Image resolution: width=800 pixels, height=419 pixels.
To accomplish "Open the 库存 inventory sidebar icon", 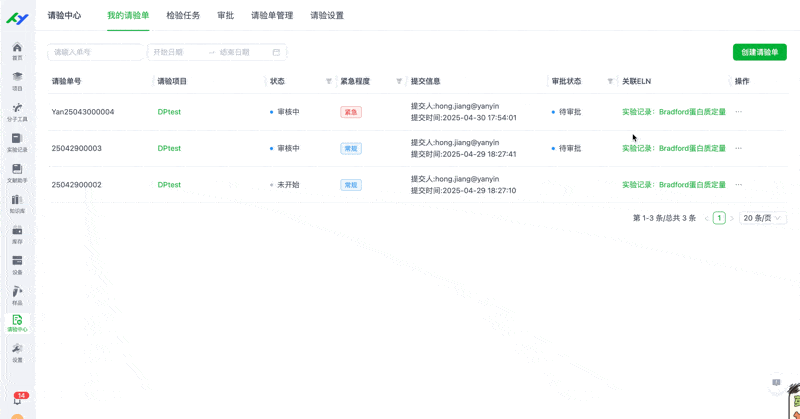I will coord(17,234).
